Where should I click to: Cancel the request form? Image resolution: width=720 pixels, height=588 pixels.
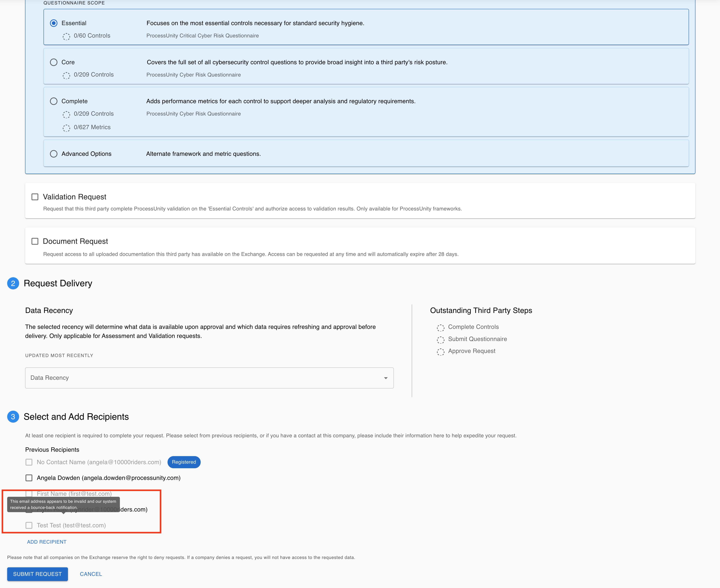[x=91, y=574]
